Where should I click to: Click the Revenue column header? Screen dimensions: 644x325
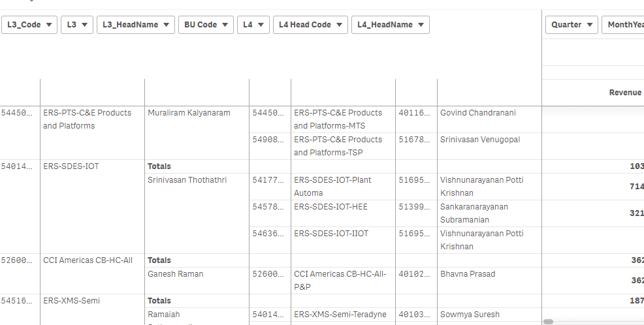point(624,93)
